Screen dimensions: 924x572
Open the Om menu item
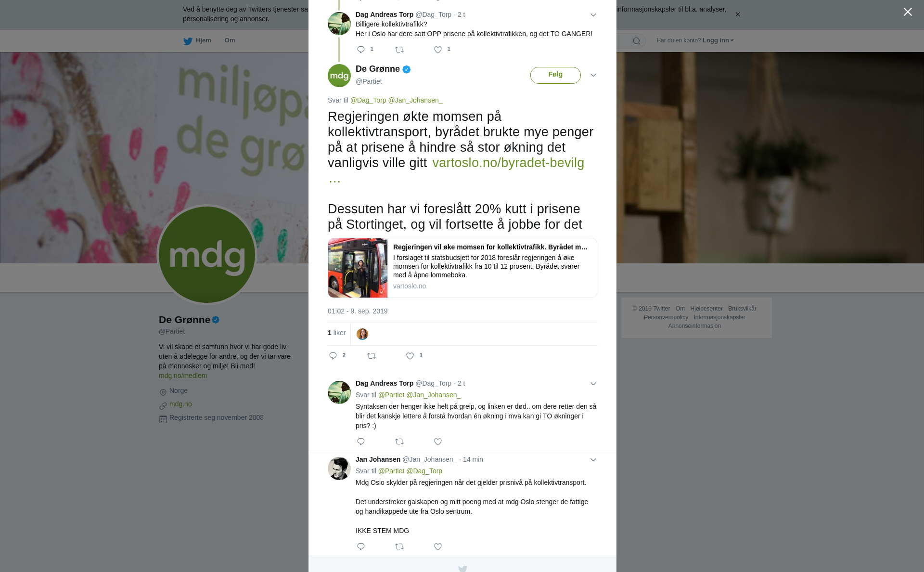[x=230, y=40]
